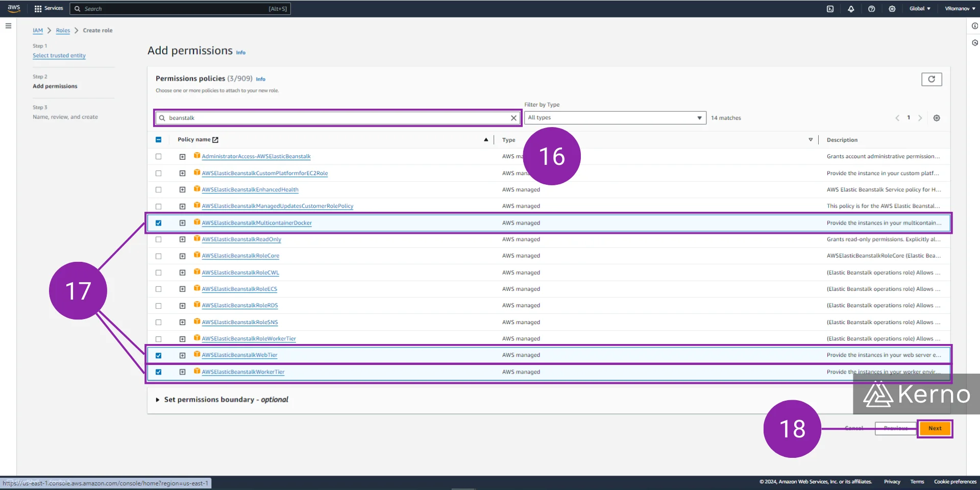Check the AdministratorAccess-AWSElasticBeanstalk policy
Image resolution: width=980 pixels, height=490 pixels.
[158, 157]
